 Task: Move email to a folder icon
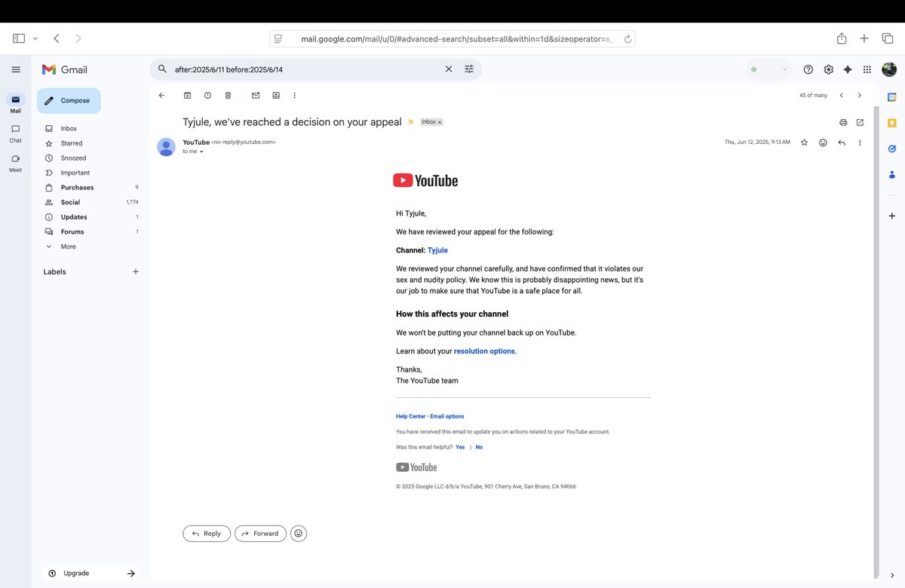pyautogui.click(x=276, y=96)
